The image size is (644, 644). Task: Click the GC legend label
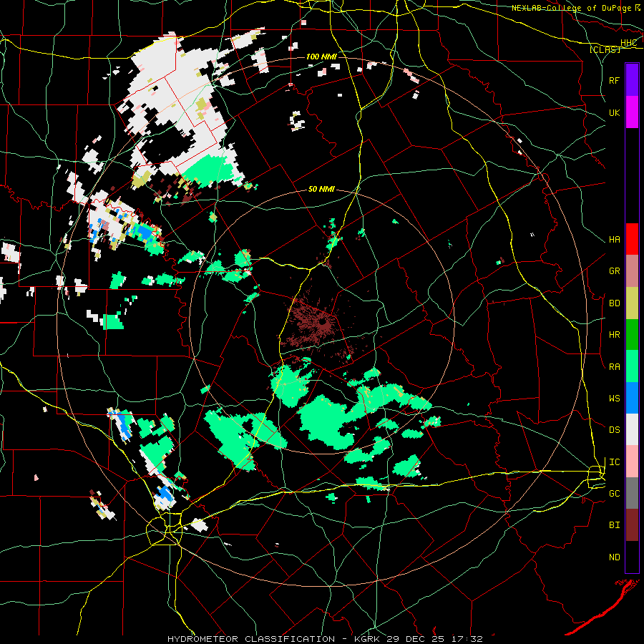point(614,494)
